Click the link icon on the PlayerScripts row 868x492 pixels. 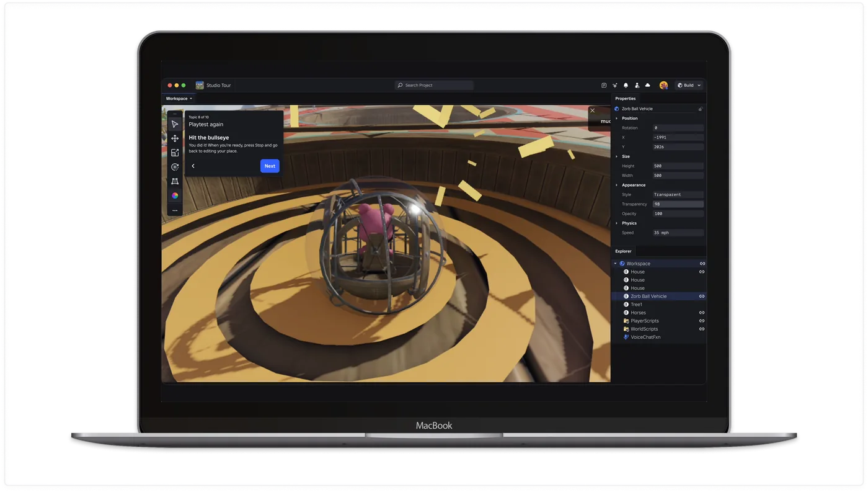point(702,321)
